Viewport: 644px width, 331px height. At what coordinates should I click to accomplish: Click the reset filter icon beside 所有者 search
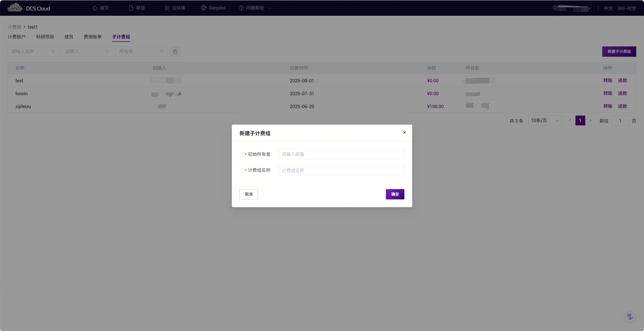tap(175, 52)
